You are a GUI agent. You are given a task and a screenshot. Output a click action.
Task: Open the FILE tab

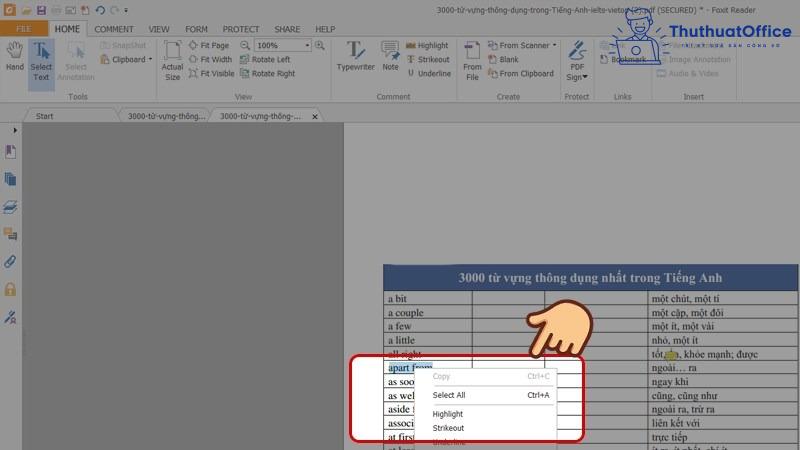[x=24, y=29]
